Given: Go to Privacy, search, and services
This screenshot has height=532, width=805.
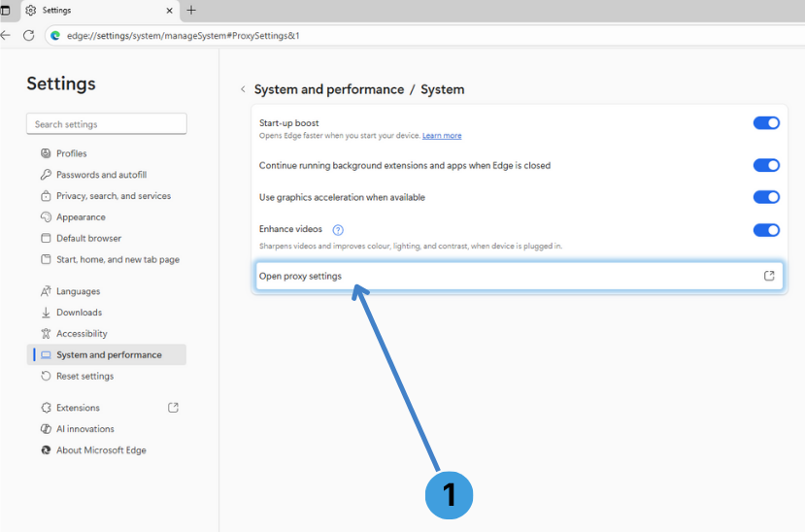Looking at the screenshot, I should [x=106, y=195].
